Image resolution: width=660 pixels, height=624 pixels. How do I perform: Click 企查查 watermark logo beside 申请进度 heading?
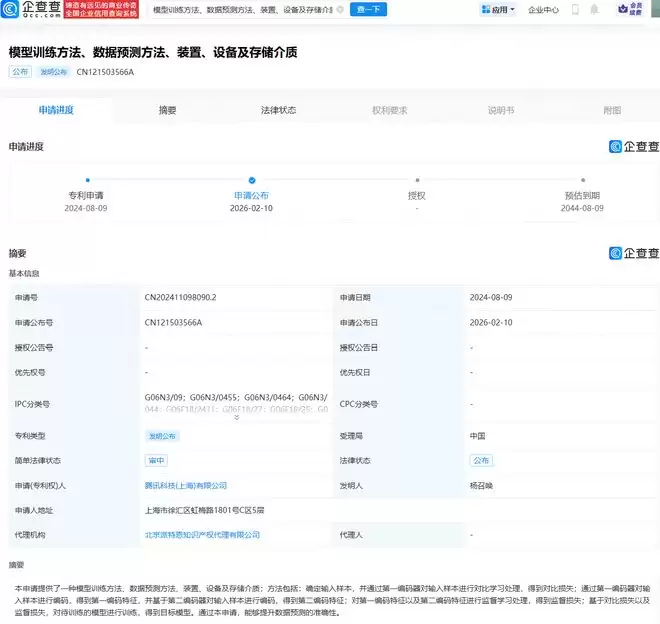(x=634, y=147)
